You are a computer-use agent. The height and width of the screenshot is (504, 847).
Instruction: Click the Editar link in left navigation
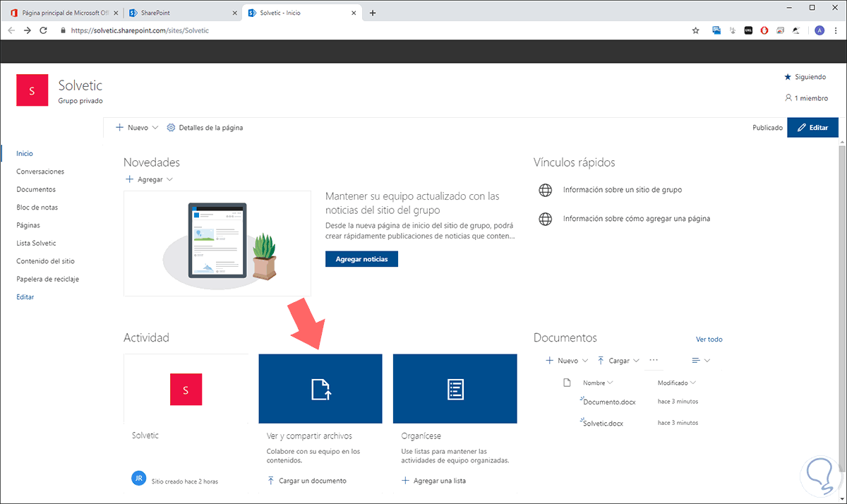pos(25,297)
